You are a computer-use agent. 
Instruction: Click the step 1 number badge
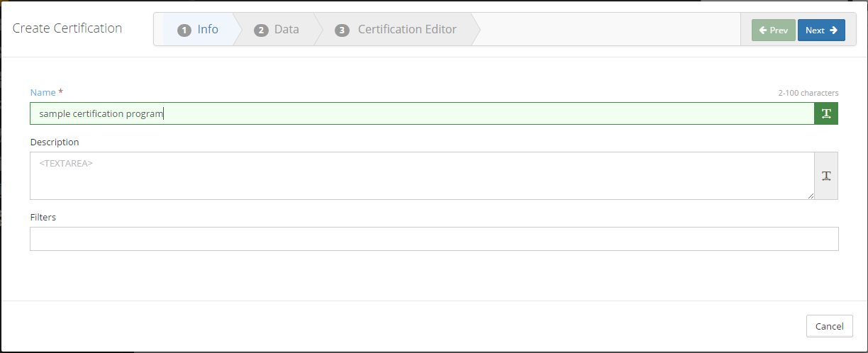click(x=184, y=30)
